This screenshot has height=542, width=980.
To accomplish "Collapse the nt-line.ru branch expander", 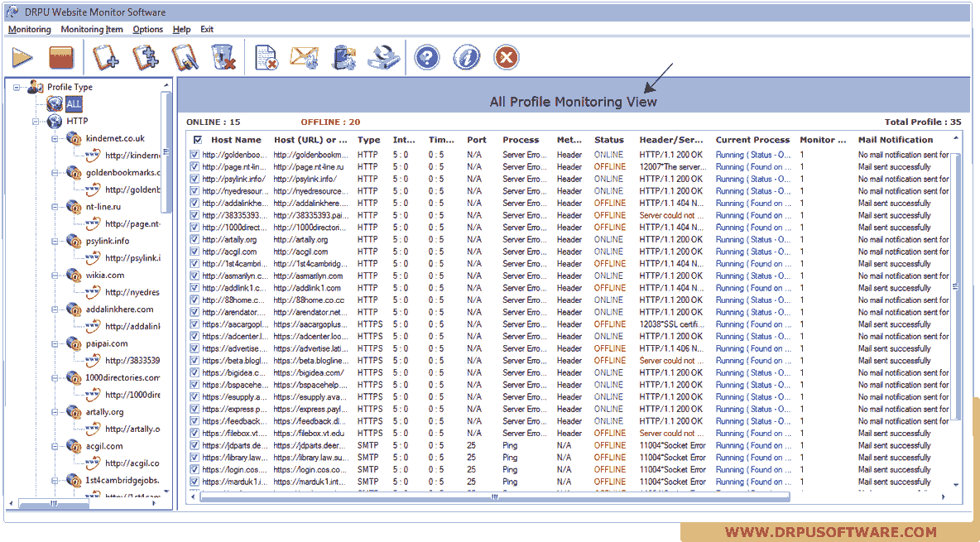I will pos(55,207).
